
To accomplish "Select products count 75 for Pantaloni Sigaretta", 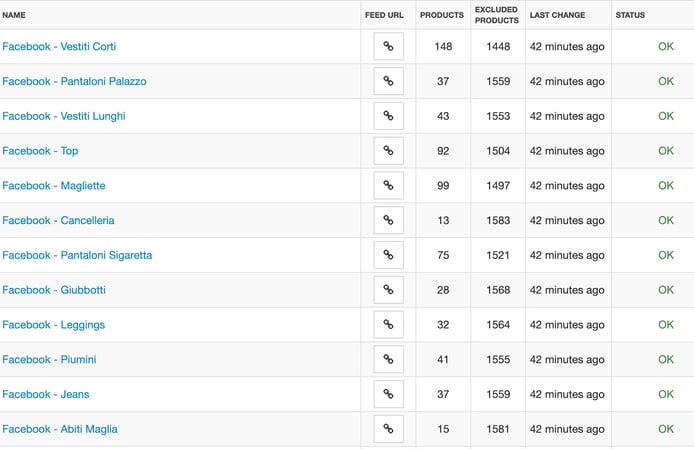I will click(x=443, y=255).
